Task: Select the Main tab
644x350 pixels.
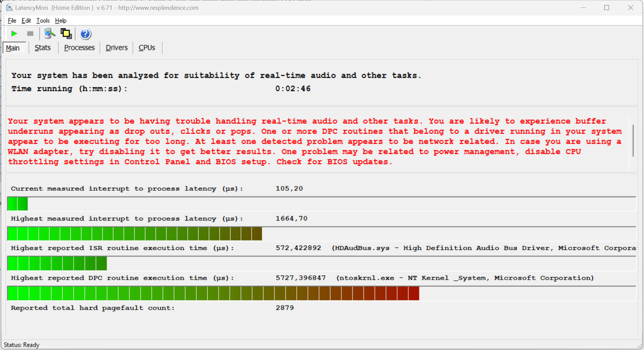Action: click(x=13, y=48)
